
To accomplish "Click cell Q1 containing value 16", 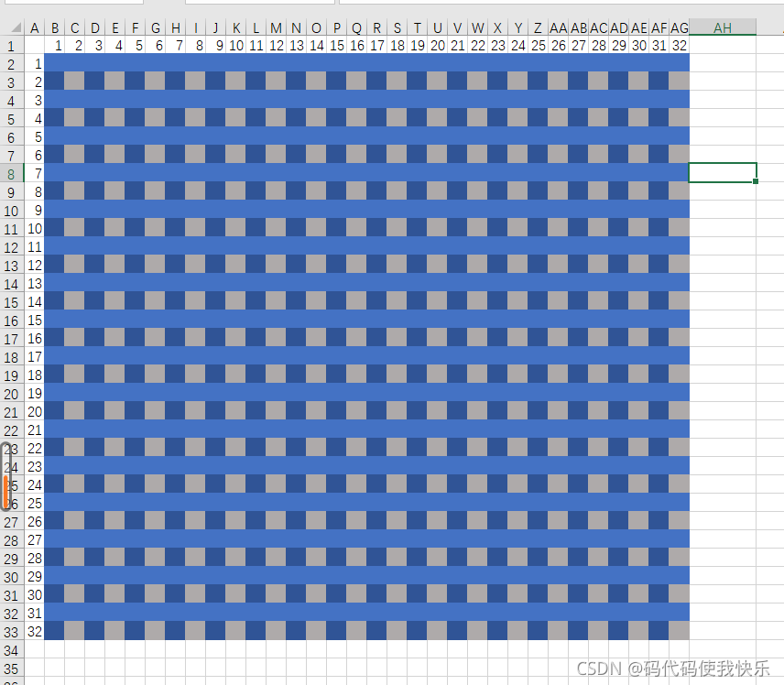I will (x=356, y=46).
